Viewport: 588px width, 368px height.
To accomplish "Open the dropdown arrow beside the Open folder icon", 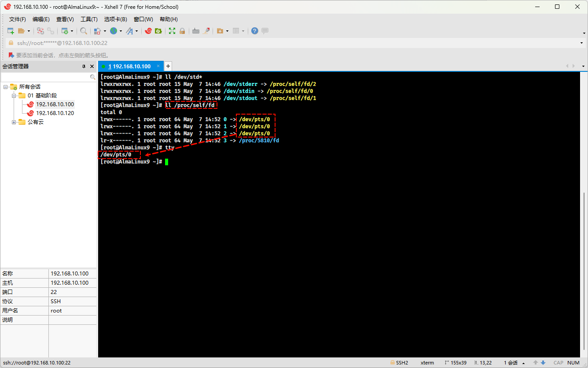I will click(29, 31).
